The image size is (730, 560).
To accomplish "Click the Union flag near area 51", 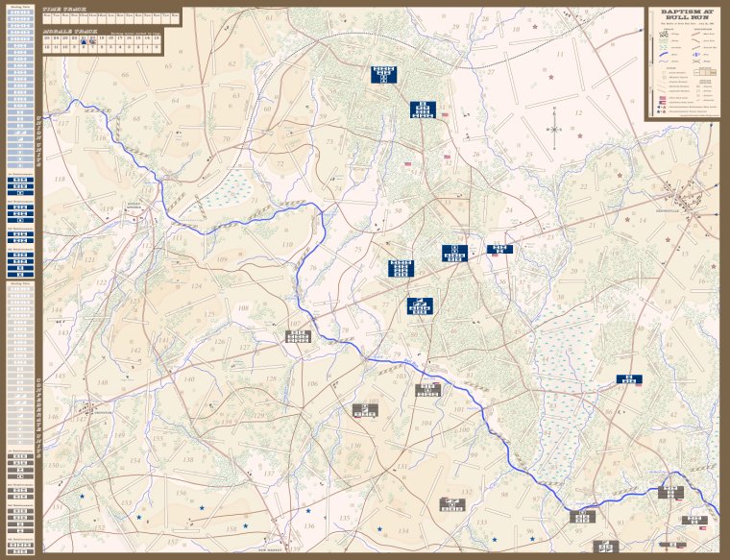I will [x=408, y=164].
